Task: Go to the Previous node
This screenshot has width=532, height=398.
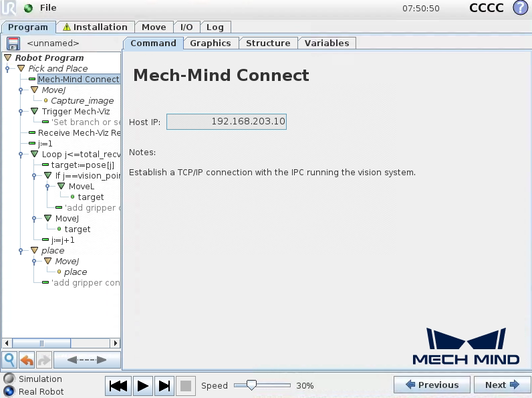Action: point(432,385)
